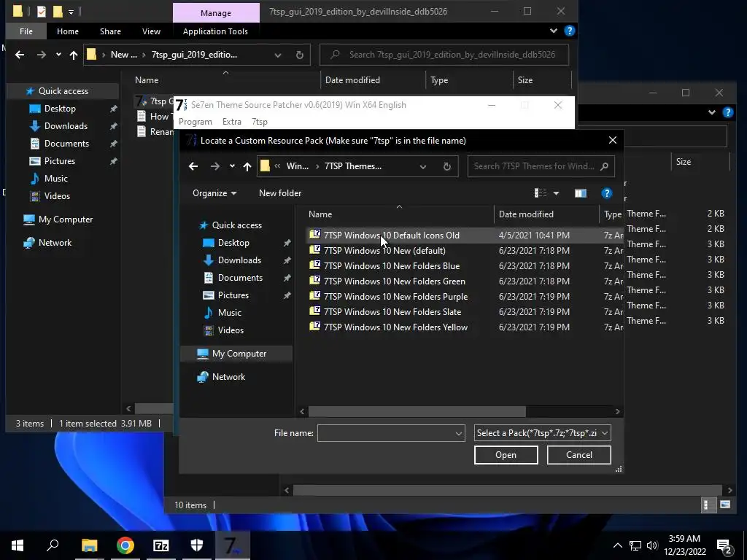Open the File name combo box dropdown
Viewport: 747px width, 560px height.
click(458, 433)
